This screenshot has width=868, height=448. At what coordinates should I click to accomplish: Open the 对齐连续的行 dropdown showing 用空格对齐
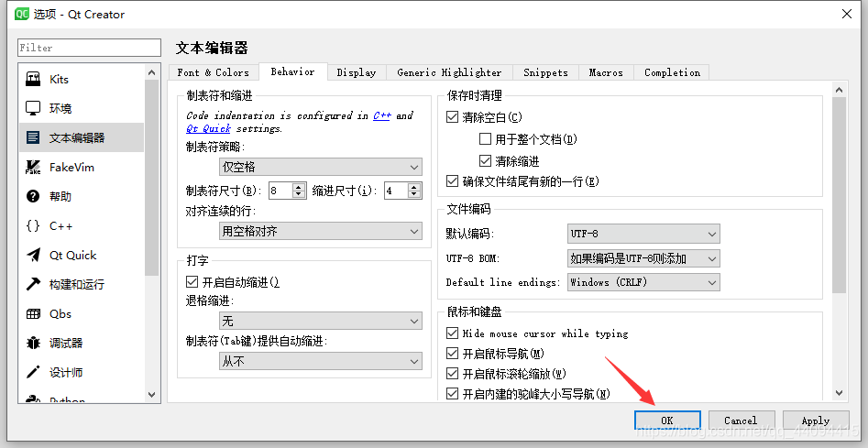click(x=321, y=231)
